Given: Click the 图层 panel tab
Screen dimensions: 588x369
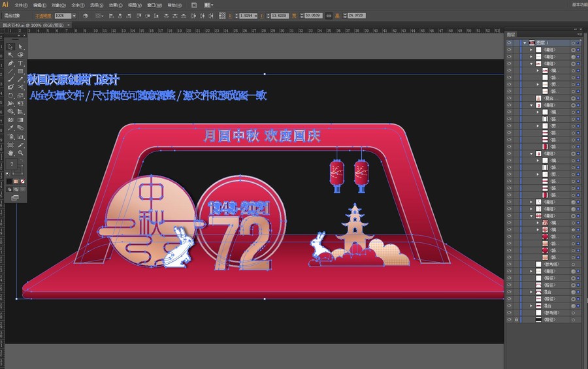Looking at the screenshot, I should [x=511, y=35].
